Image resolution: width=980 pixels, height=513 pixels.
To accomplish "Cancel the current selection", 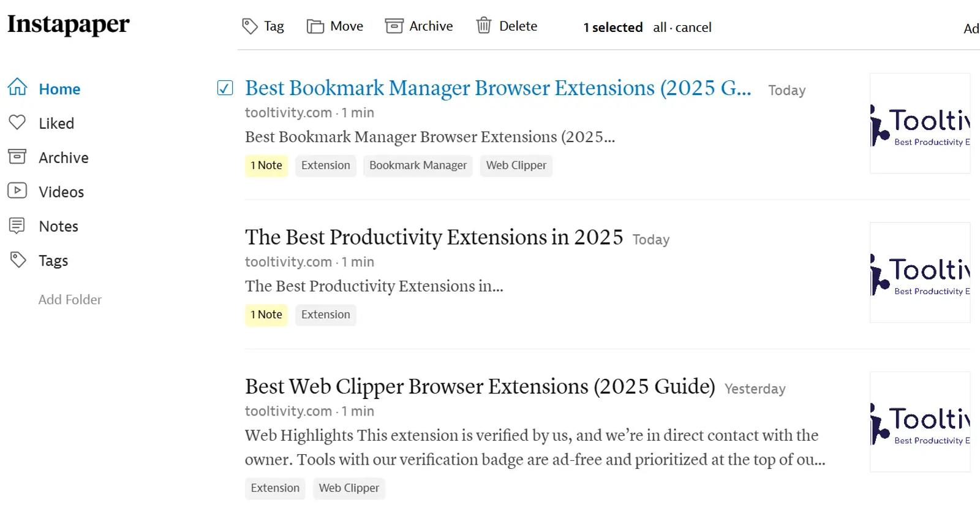I will click(693, 27).
